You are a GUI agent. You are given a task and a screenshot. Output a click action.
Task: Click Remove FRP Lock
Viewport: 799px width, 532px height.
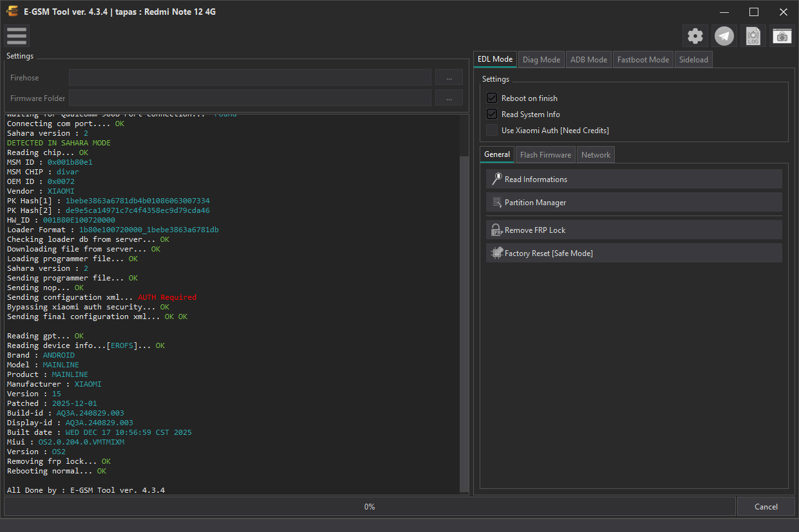[x=634, y=230]
